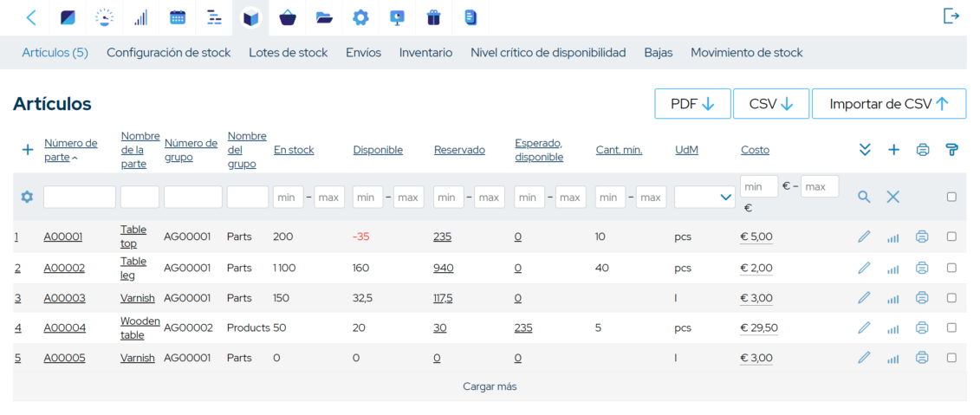Clear filters with the X icon
Screen dimensions: 980x415
tap(893, 197)
